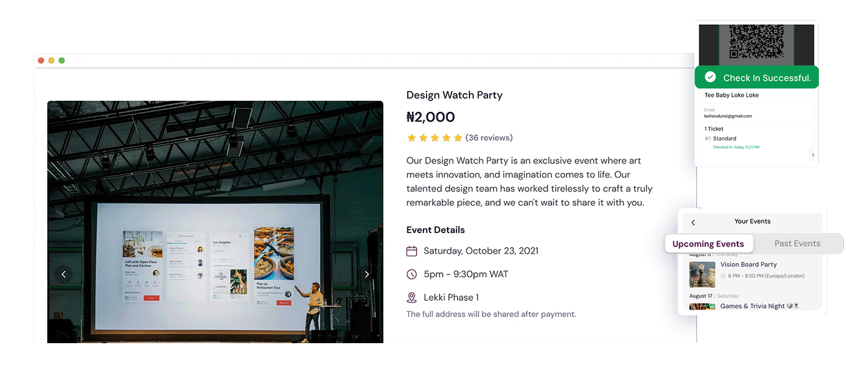The height and width of the screenshot is (378, 868).
Task: Click the Vision Board Party chess thumbnail
Action: [x=702, y=274]
